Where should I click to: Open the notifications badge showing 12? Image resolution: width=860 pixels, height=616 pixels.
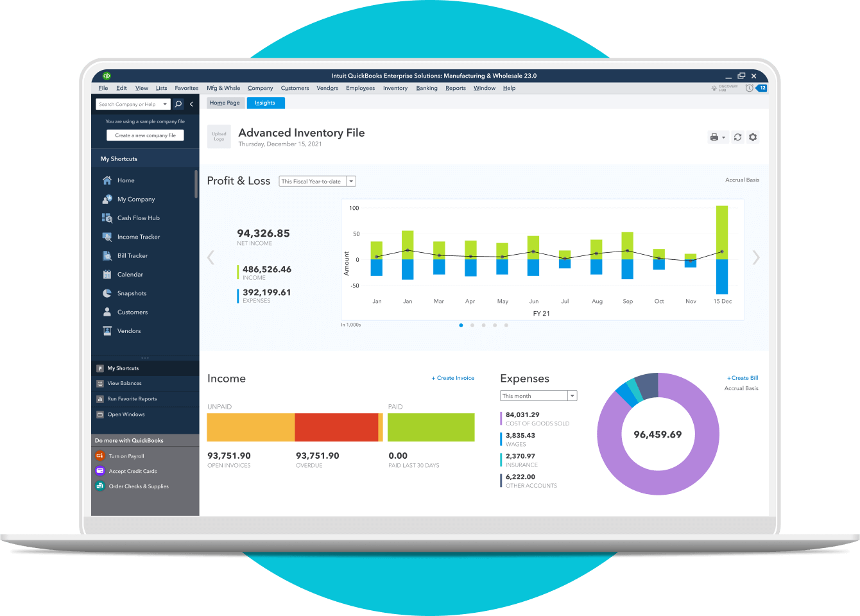[762, 88]
